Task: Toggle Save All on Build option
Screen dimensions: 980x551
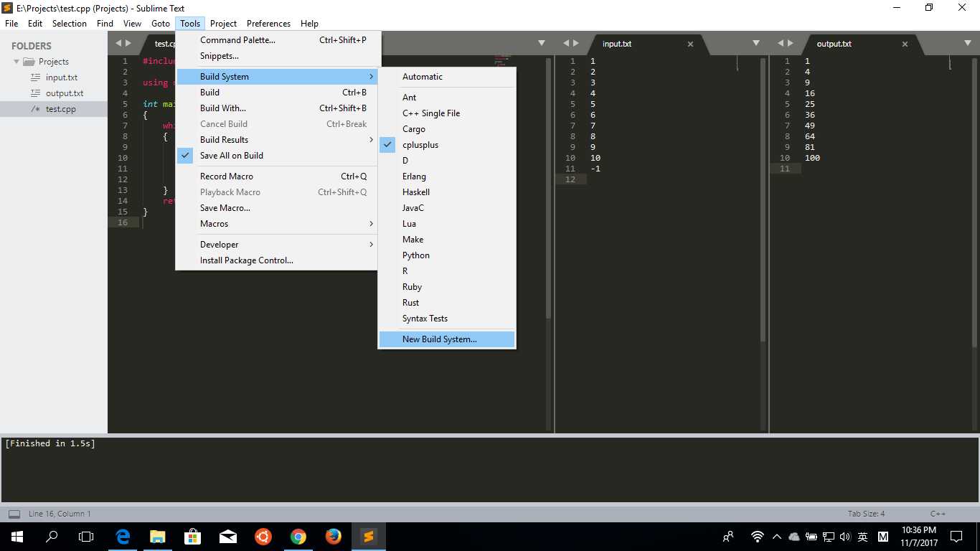Action: pyautogui.click(x=277, y=156)
